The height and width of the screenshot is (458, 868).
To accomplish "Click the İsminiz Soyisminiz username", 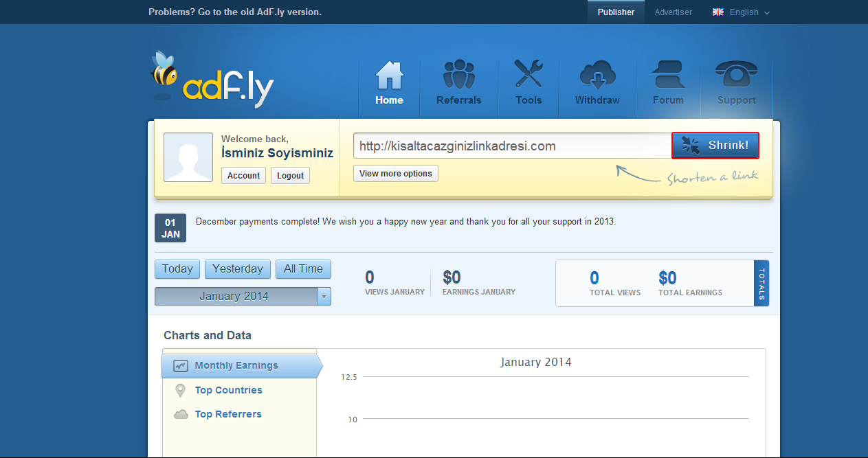I will click(277, 153).
